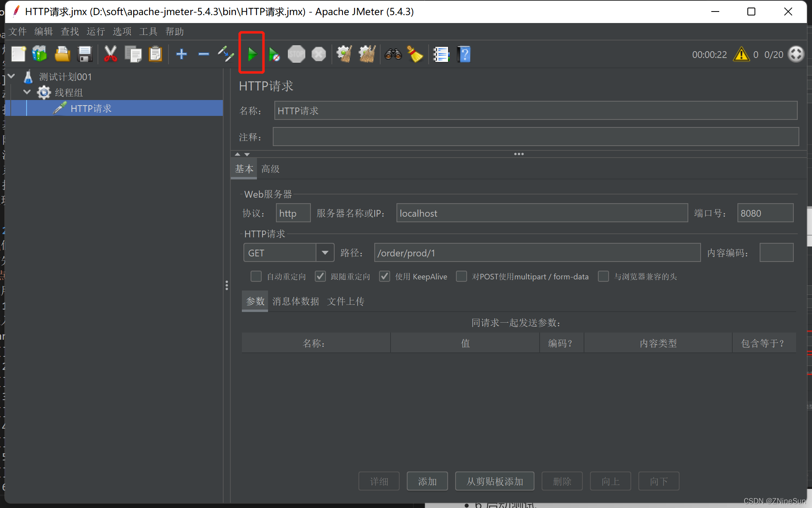Open the 选项 menu
Screen dimensions: 812x508
pos(122,31)
